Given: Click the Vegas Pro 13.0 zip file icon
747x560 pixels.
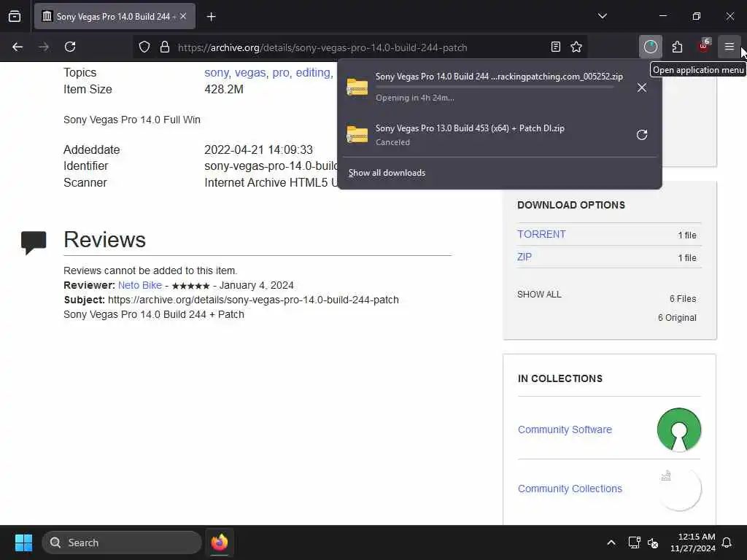Looking at the screenshot, I should (357, 134).
